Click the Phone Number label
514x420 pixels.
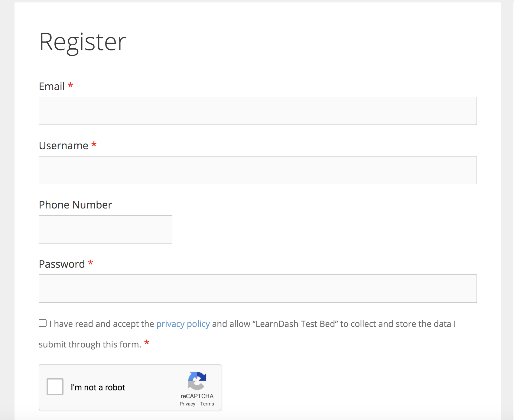[x=75, y=205]
